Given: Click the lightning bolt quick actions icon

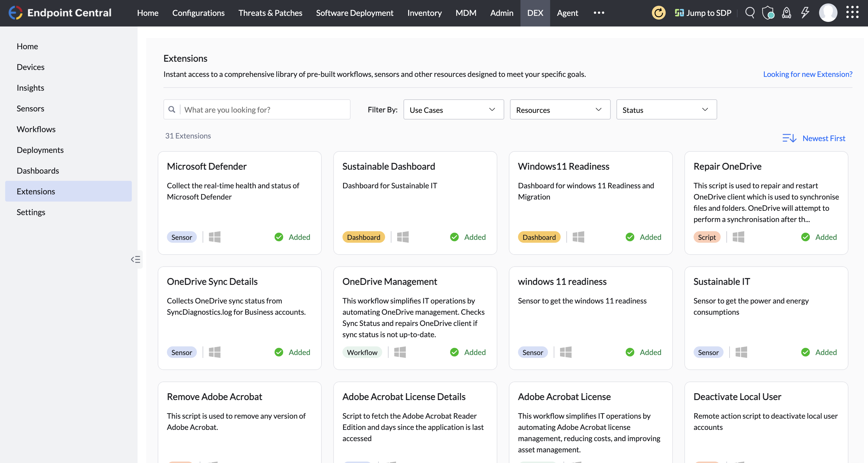Looking at the screenshot, I should coord(805,13).
